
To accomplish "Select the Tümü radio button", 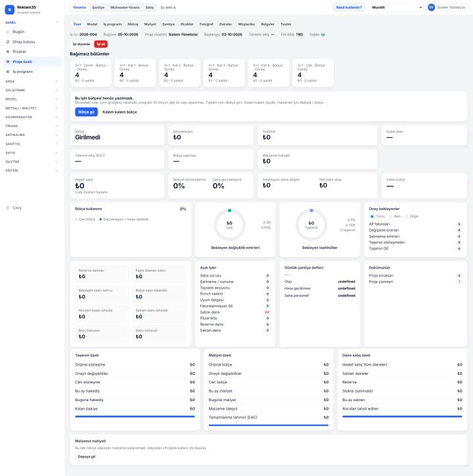I will [x=372, y=217].
